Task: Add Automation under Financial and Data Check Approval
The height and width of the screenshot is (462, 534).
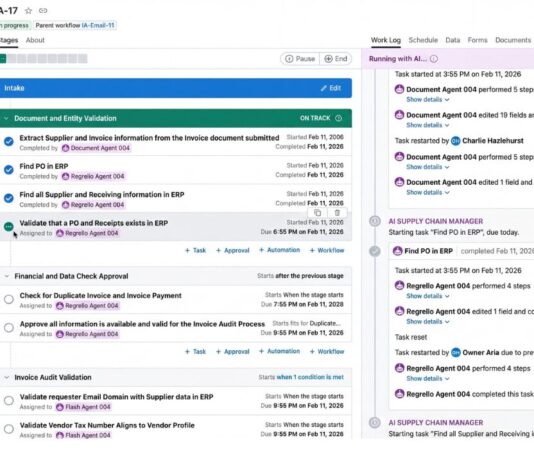Action: 280,351
